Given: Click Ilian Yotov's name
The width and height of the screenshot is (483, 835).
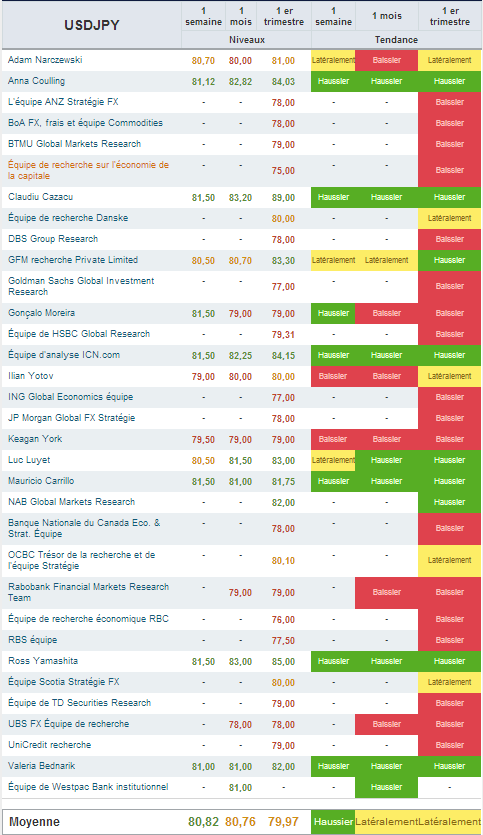Looking at the screenshot, I should (x=30, y=376).
